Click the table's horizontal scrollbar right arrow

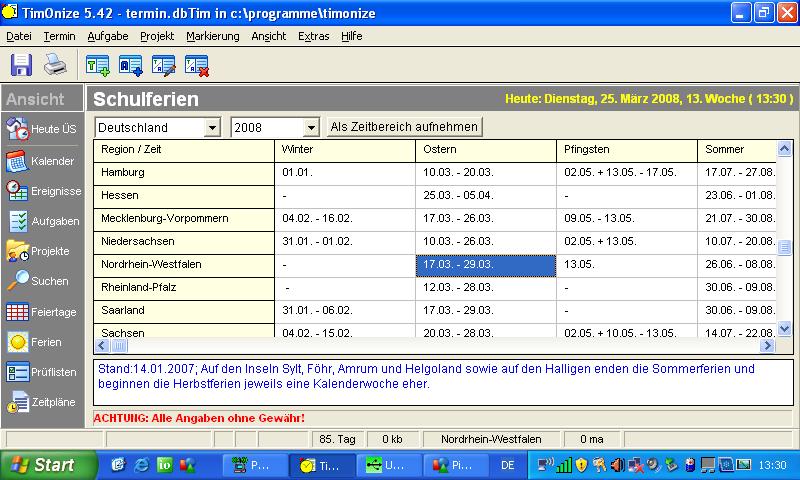[768, 346]
